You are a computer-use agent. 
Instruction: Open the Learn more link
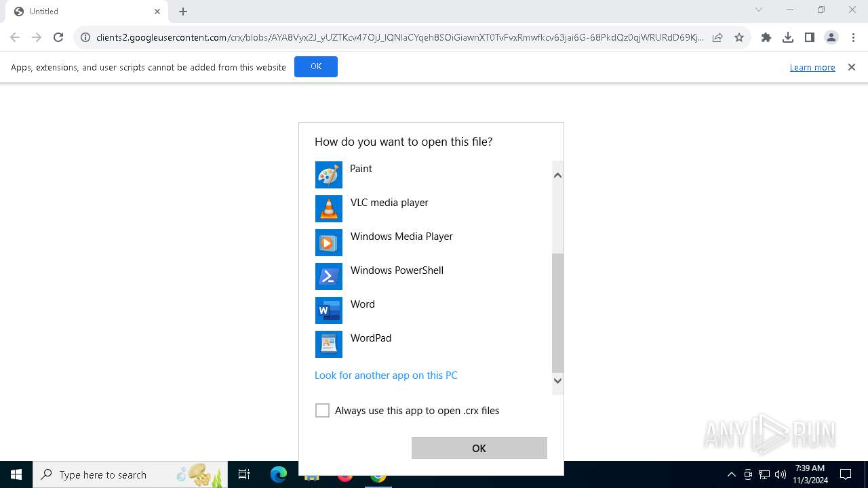(812, 67)
